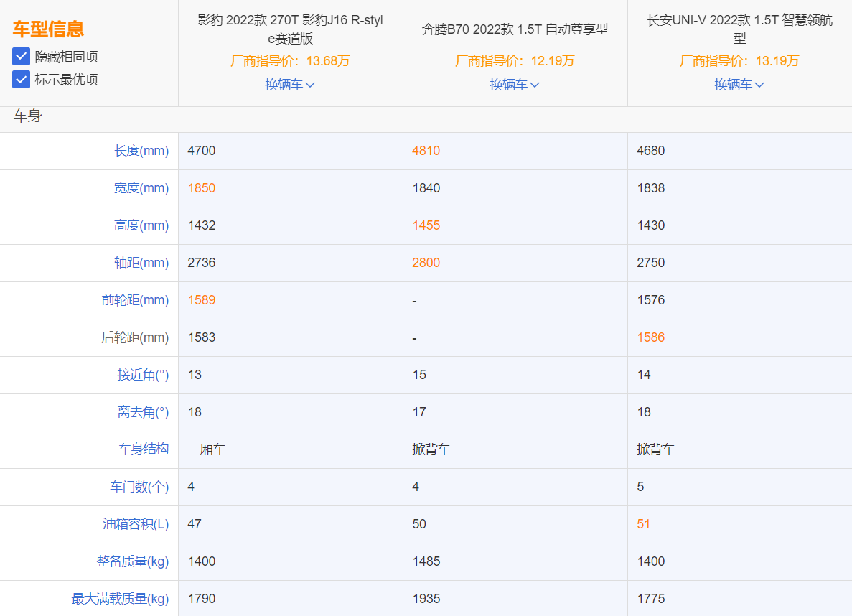Click the 宽度(mm) row label
852x616 pixels.
pyautogui.click(x=141, y=188)
